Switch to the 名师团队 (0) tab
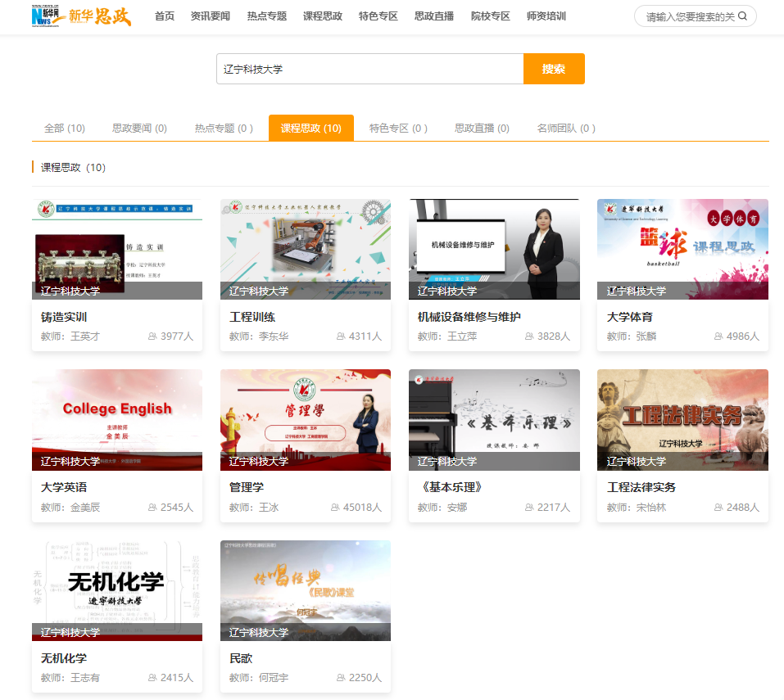 click(566, 129)
